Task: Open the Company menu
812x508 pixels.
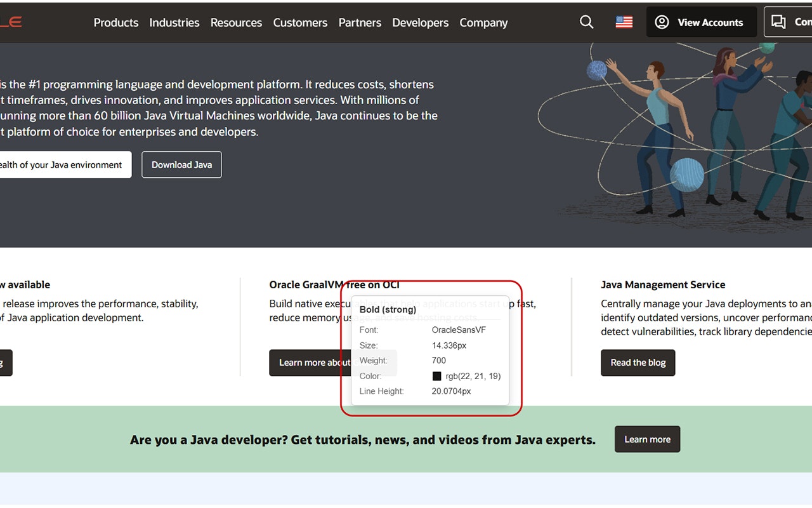Action: 483,22
